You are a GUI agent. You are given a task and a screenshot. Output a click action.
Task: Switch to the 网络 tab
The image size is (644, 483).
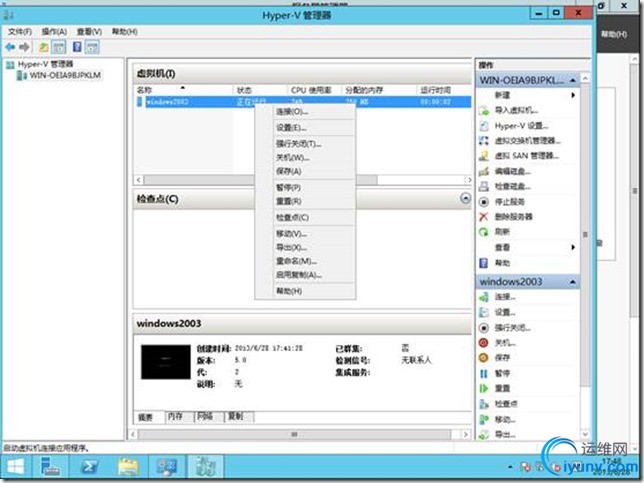[209, 416]
